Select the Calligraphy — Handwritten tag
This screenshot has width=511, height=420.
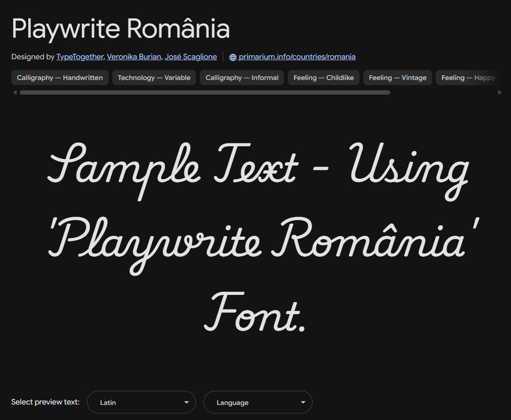(60, 78)
